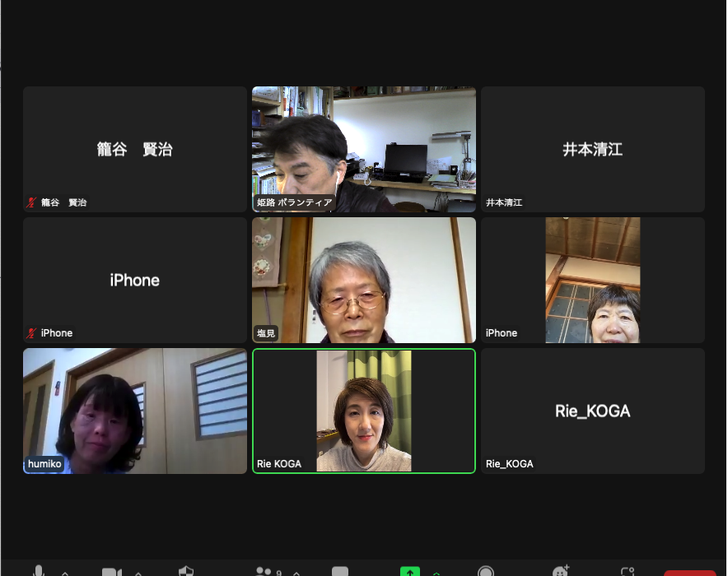Click the small Rie_KOGA name label

click(509, 464)
